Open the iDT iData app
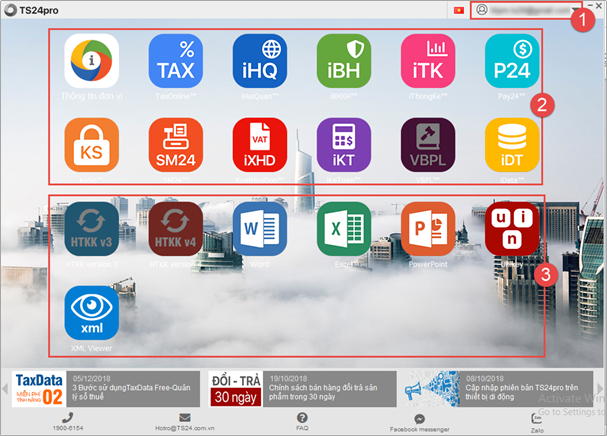The height and width of the screenshot is (436, 607). coord(512,145)
